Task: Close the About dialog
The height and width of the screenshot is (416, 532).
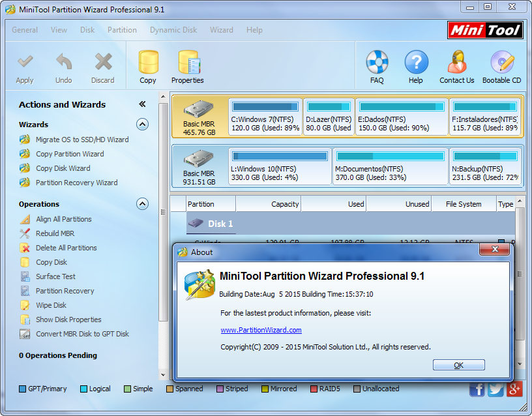Action: (x=495, y=249)
